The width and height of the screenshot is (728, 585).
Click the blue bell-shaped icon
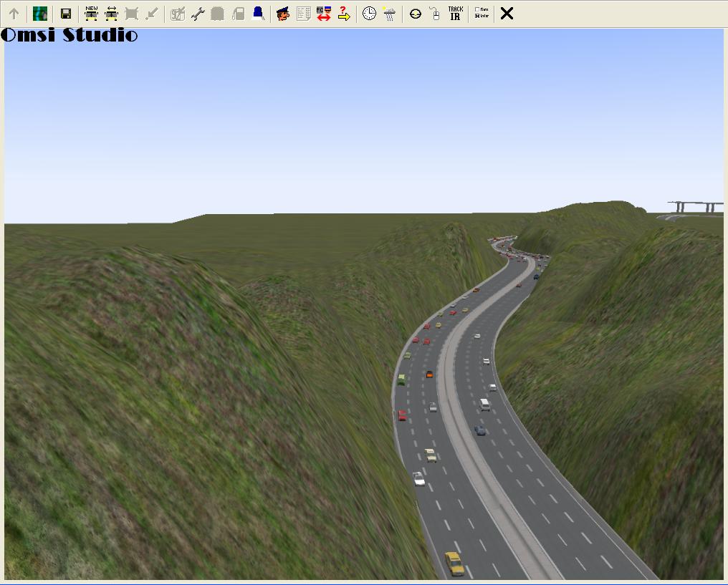click(259, 13)
